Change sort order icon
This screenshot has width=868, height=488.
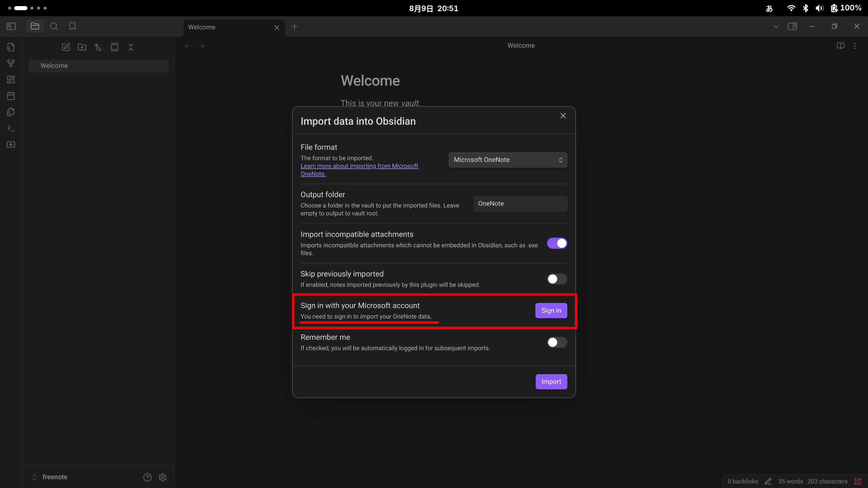(98, 47)
